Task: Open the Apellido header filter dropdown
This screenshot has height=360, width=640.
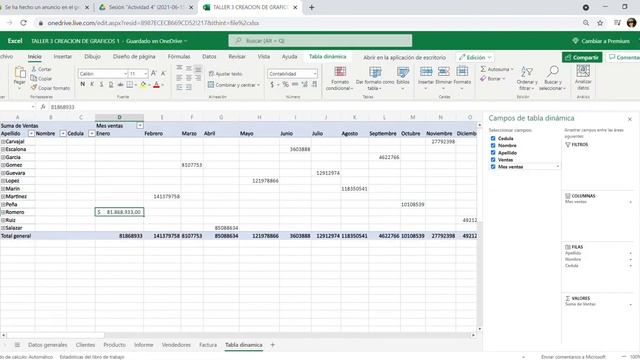Action: pos(31,133)
